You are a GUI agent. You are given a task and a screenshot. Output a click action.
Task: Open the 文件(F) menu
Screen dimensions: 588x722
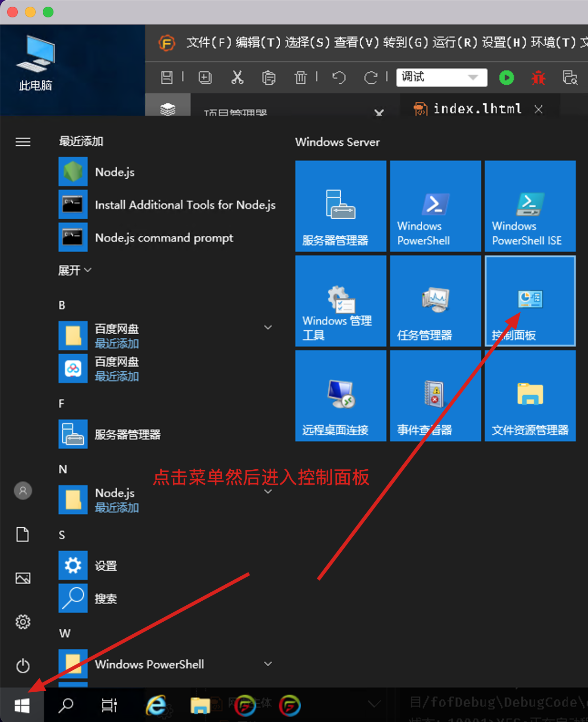click(209, 43)
